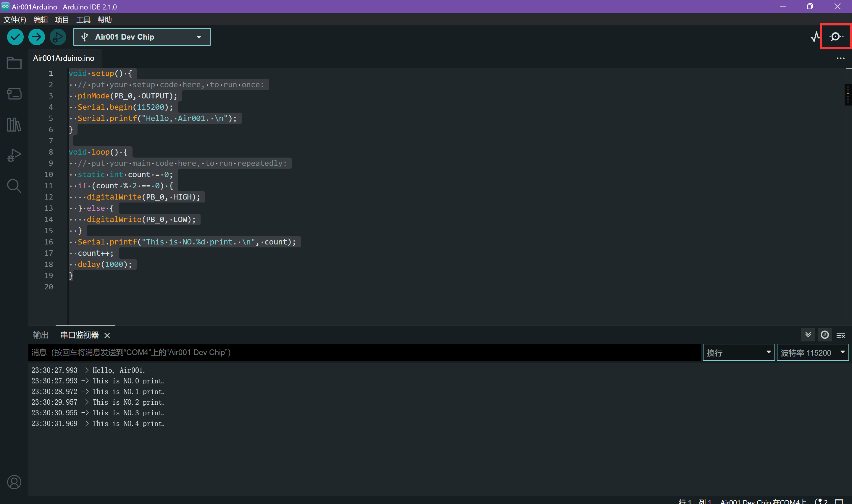Clear the serial monitor output
Image resolution: width=852 pixels, height=504 pixels.
[840, 335]
